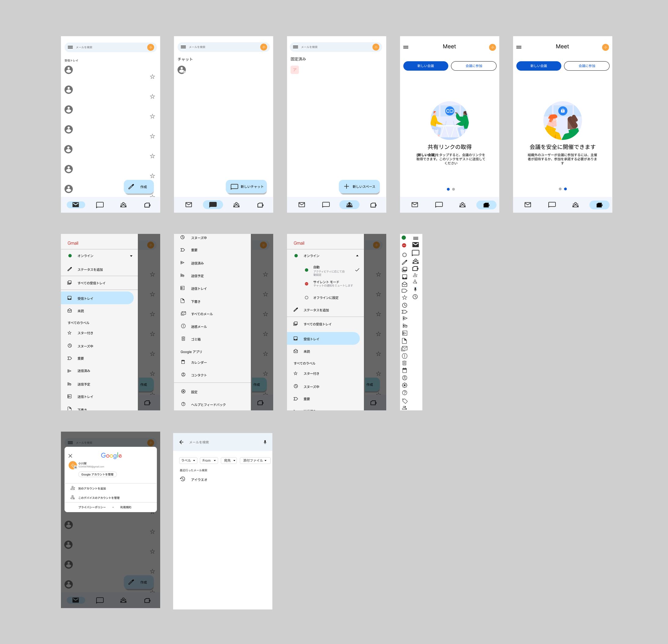Close the Google account dialog with the X
Image resolution: width=668 pixels, height=644 pixels.
70,456
